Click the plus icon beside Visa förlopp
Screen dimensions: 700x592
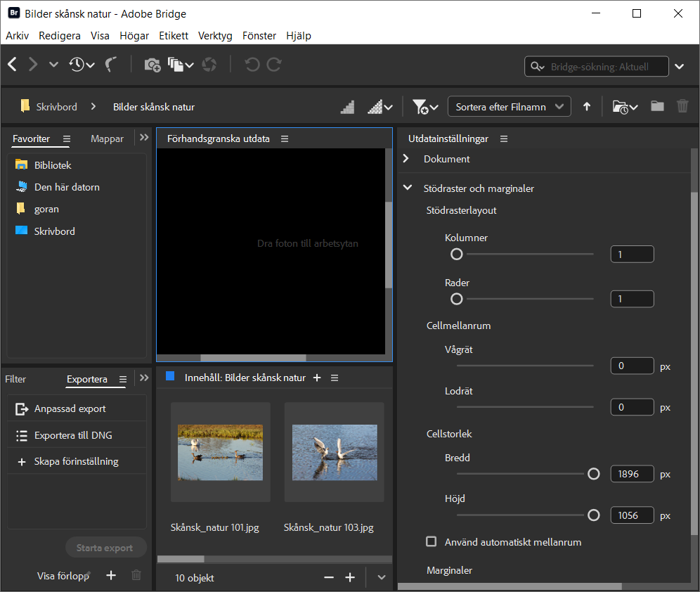coord(110,576)
